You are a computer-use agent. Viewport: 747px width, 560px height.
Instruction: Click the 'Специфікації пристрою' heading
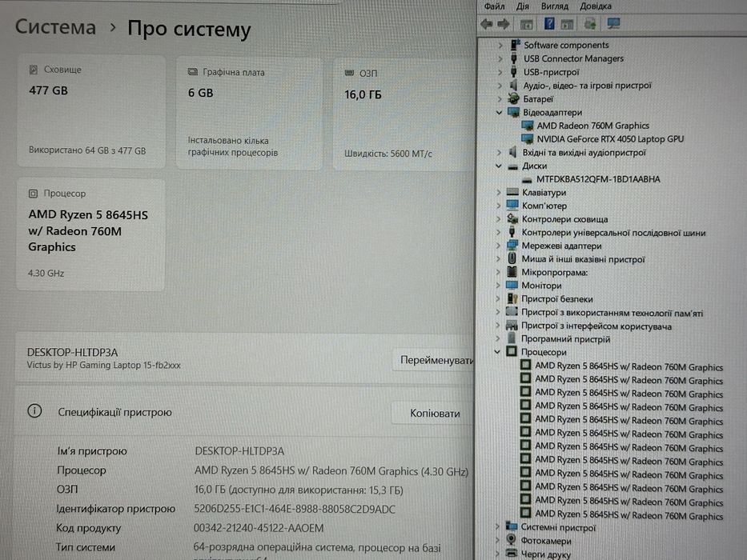tap(114, 412)
